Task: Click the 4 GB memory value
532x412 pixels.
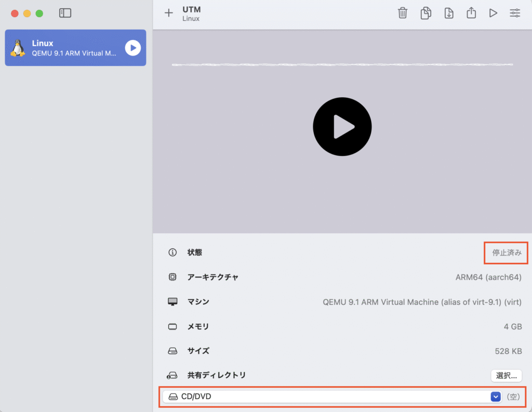Action: (513, 327)
